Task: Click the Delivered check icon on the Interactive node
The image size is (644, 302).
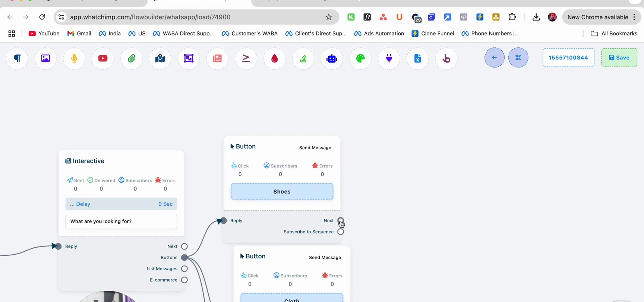Action: 90,180
